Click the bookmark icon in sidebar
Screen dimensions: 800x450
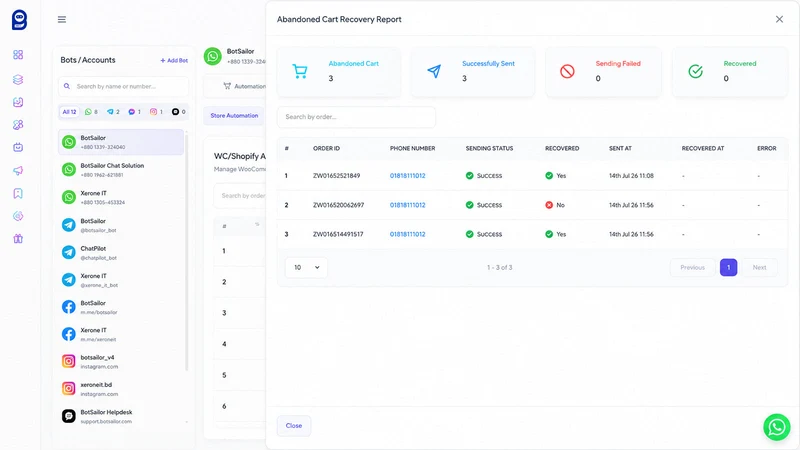tap(18, 193)
